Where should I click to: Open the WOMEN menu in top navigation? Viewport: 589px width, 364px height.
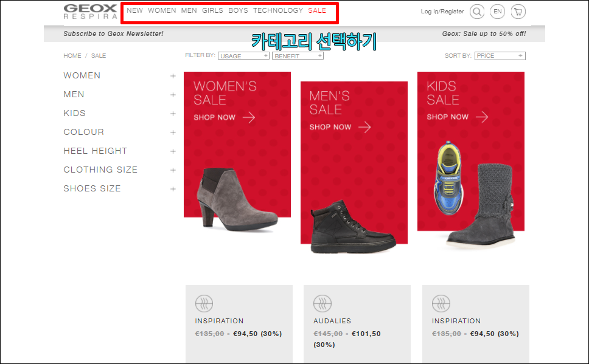pos(162,10)
